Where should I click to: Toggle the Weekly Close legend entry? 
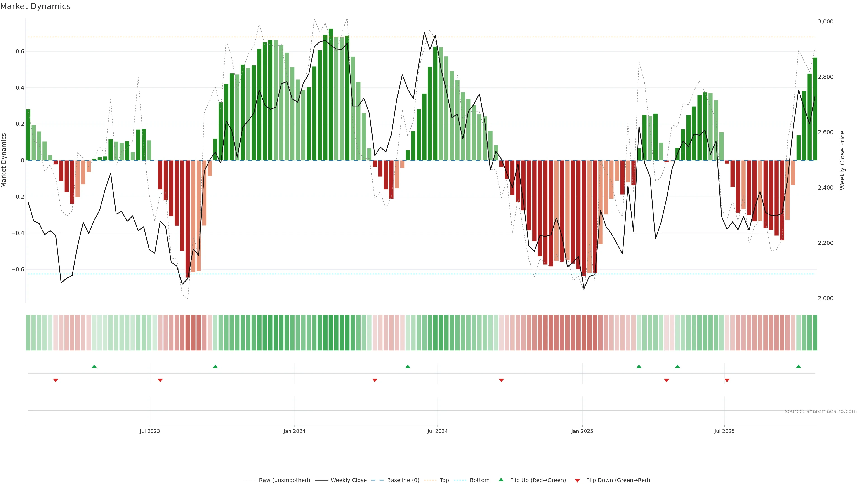pos(348,480)
